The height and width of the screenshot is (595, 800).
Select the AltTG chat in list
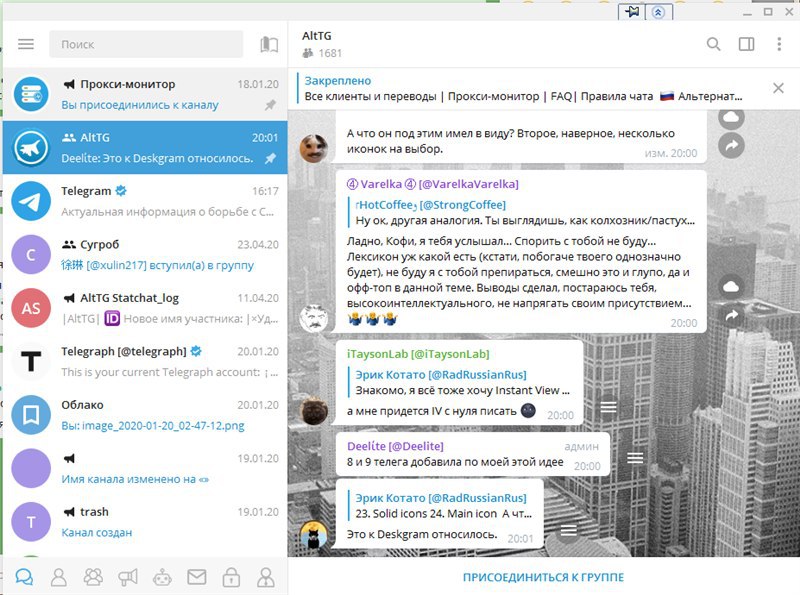pyautogui.click(x=145, y=147)
